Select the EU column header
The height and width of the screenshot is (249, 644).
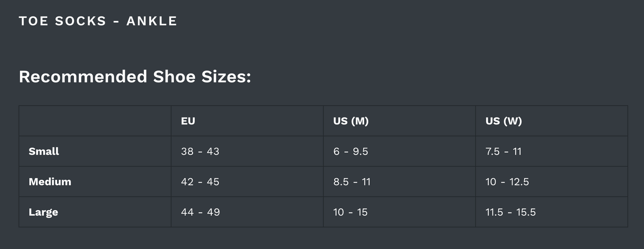188,121
